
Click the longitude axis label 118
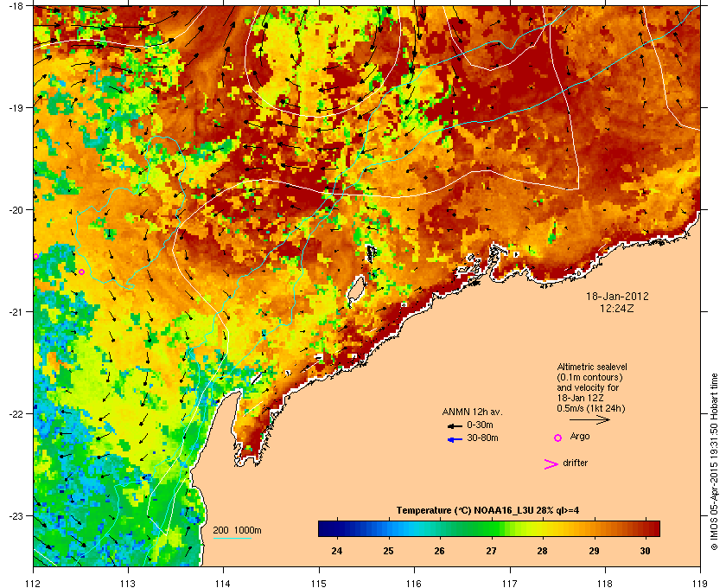tap(605, 584)
